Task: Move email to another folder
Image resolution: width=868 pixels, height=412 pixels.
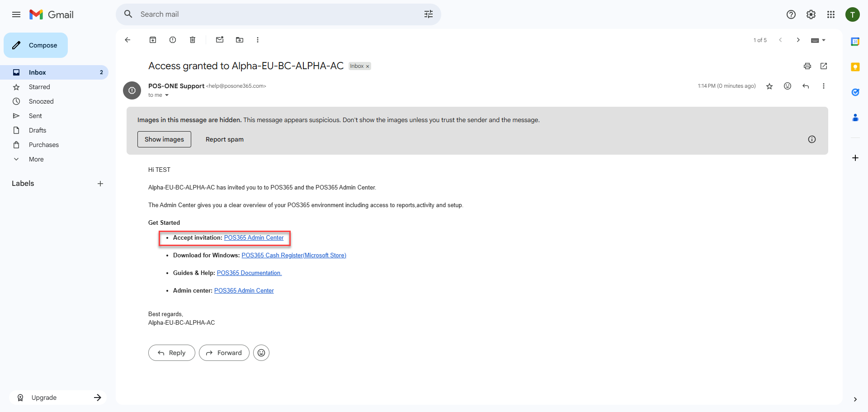Action: [x=240, y=40]
